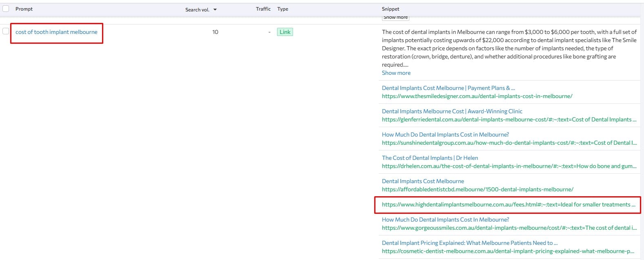Open Dental Implant Pricing Explained title link
The width and height of the screenshot is (644, 260).
469,243
